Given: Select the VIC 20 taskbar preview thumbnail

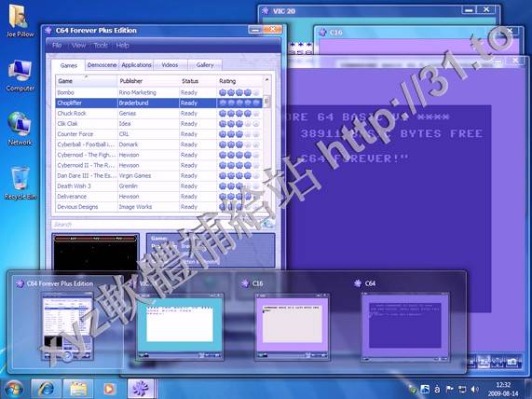Looking at the screenshot, I should 180,326.
